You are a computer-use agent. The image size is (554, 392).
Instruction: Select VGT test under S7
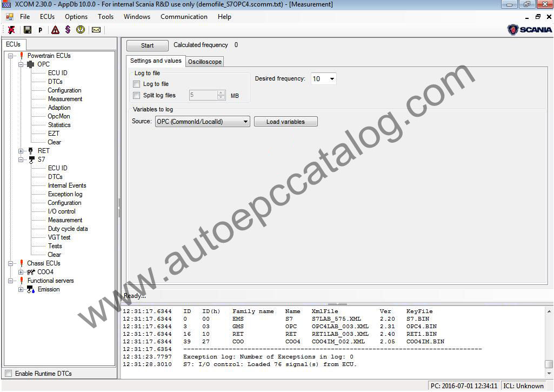[x=59, y=237]
